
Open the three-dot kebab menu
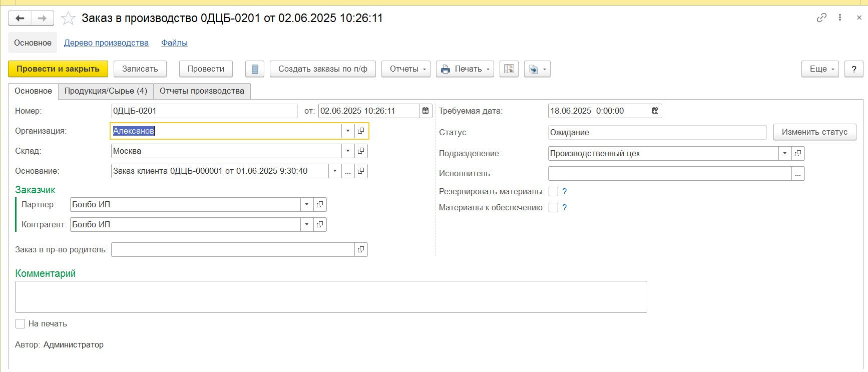[x=840, y=18]
